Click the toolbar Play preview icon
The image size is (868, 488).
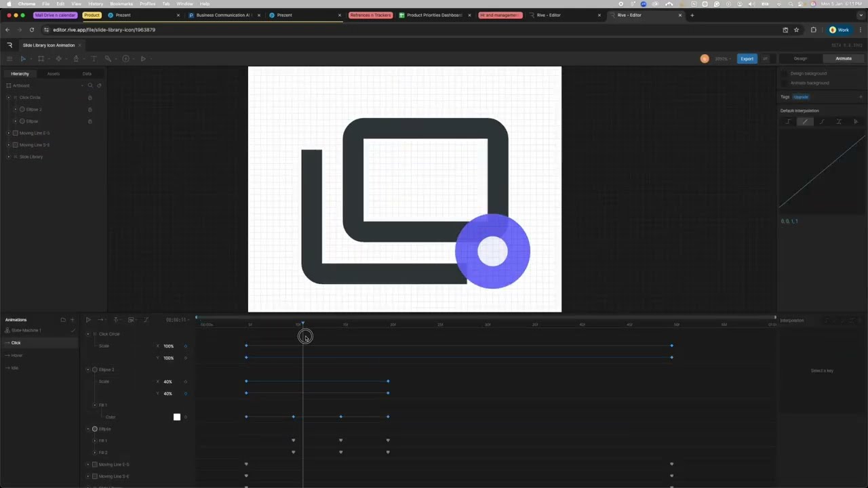[x=143, y=59]
